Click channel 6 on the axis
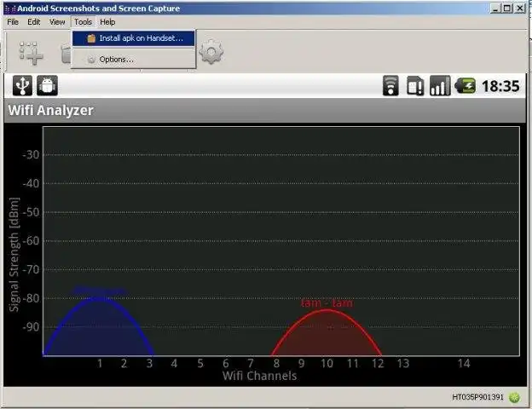 coord(226,364)
